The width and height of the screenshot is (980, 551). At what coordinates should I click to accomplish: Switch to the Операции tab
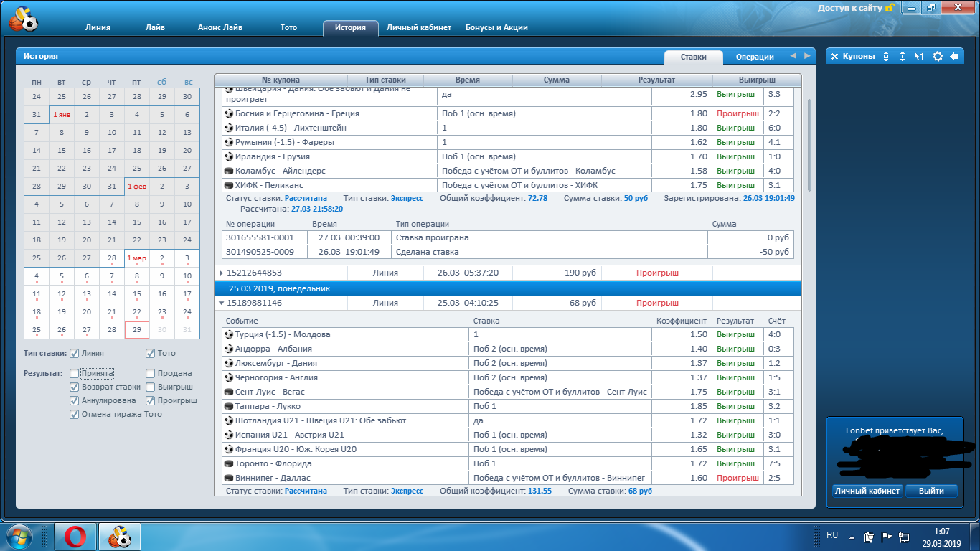(x=754, y=57)
